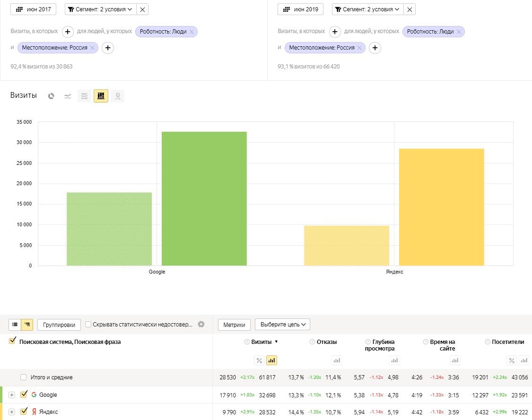Add people condition after Россия, июн 2017

(107, 48)
